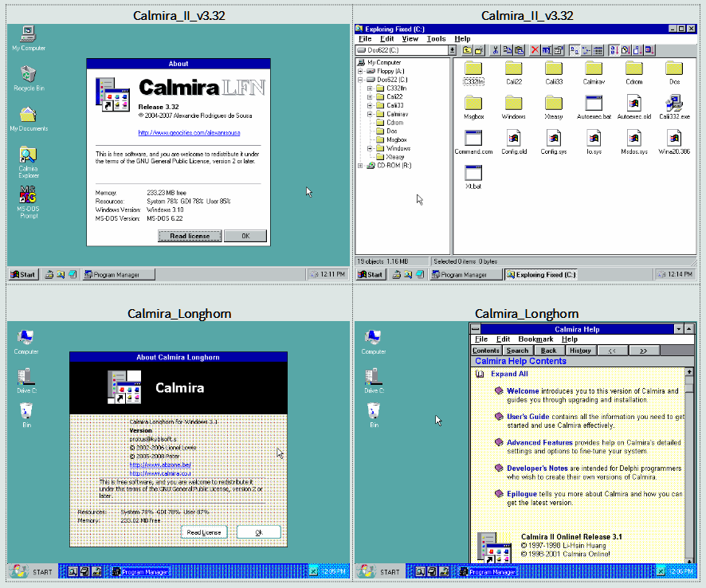The image size is (706, 588).
Task: Open Help menu in Calmira Help window
Action: coord(570,339)
